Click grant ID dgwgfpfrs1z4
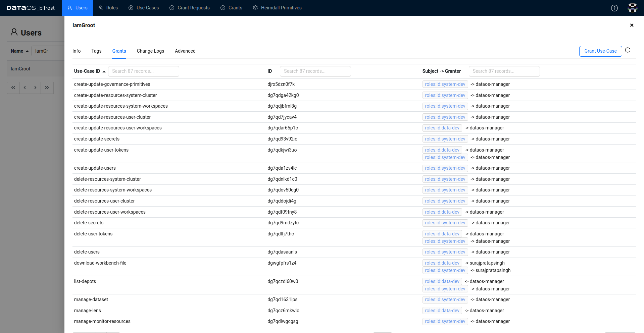This screenshot has width=644, height=333. tap(282, 263)
